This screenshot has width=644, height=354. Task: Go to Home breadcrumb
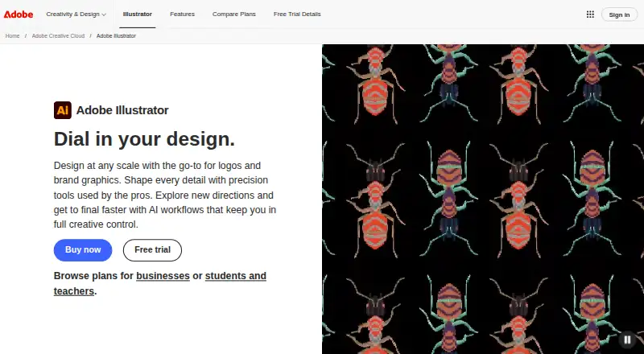[12, 36]
